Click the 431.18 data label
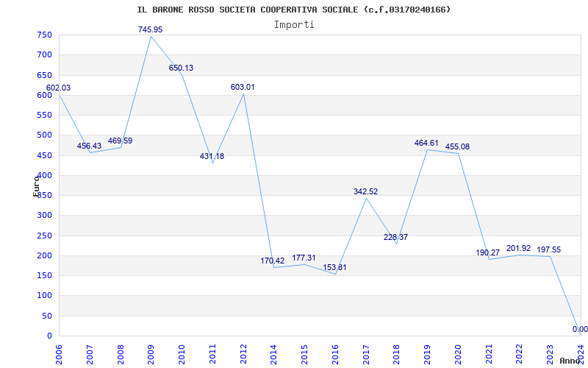 tap(212, 156)
